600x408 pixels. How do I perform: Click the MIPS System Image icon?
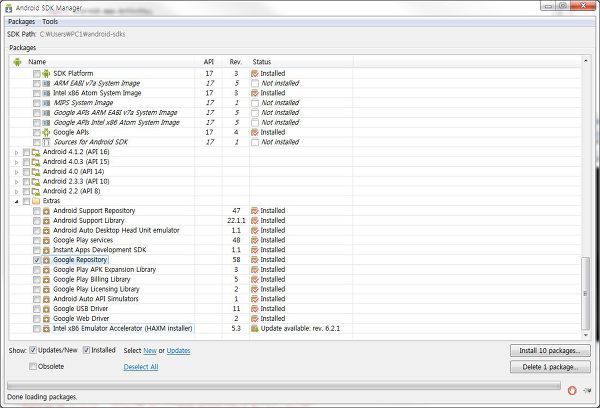click(x=46, y=103)
